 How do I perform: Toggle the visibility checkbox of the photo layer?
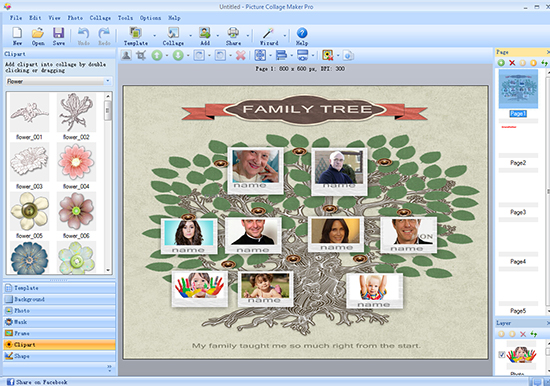[502, 355]
